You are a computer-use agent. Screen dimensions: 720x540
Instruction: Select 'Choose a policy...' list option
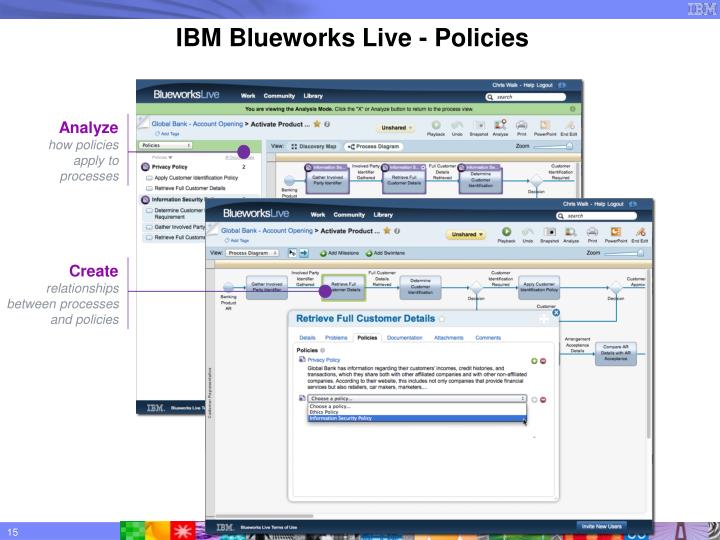[416, 406]
